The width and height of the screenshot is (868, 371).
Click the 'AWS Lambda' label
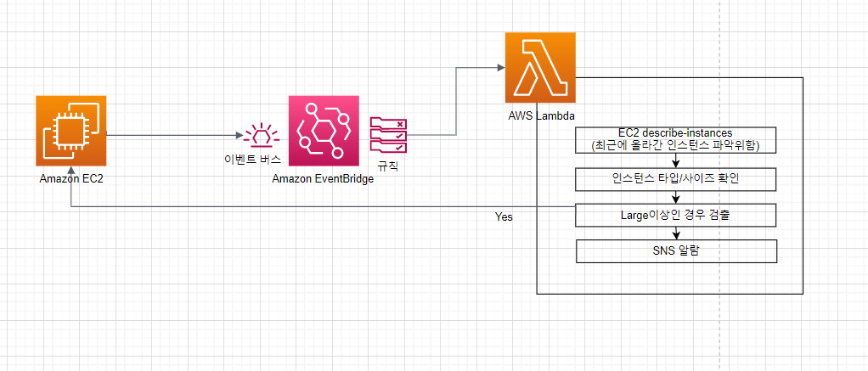tap(541, 116)
